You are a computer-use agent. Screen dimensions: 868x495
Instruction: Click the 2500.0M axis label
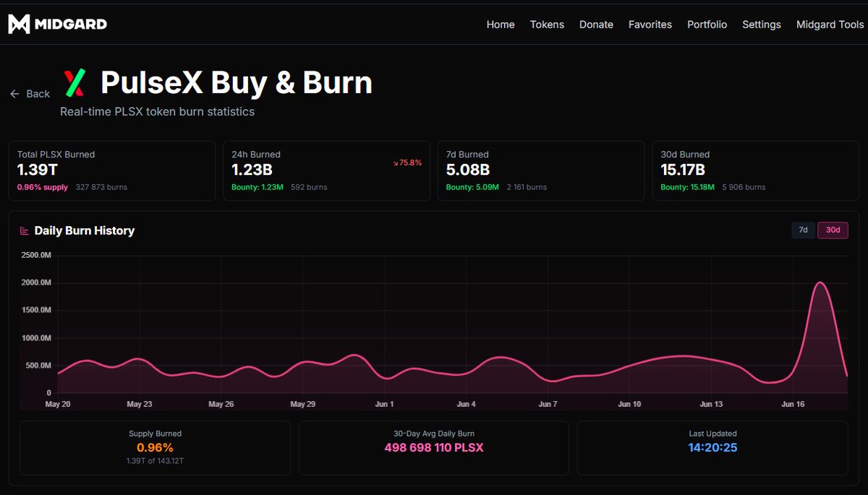coord(36,255)
